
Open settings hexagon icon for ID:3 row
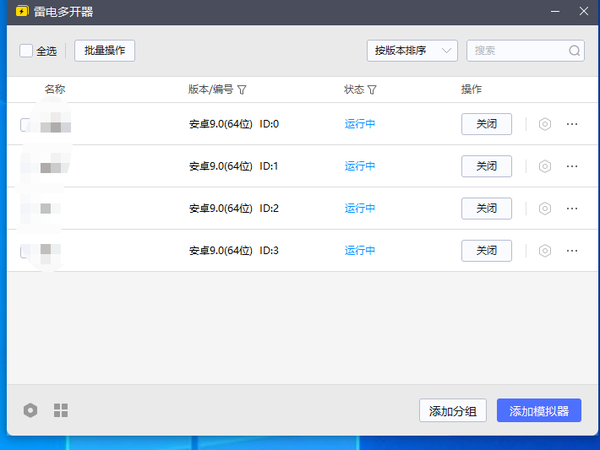coord(545,251)
